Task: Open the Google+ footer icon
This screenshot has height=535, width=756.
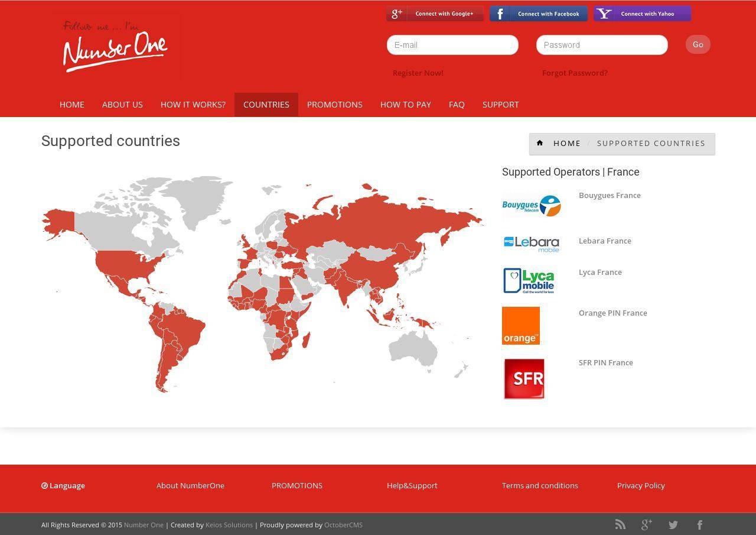Action: coord(647,524)
